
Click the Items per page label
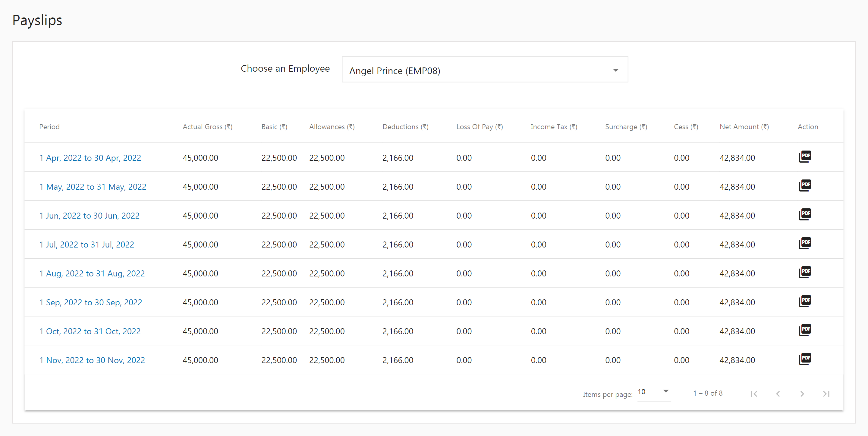608,394
